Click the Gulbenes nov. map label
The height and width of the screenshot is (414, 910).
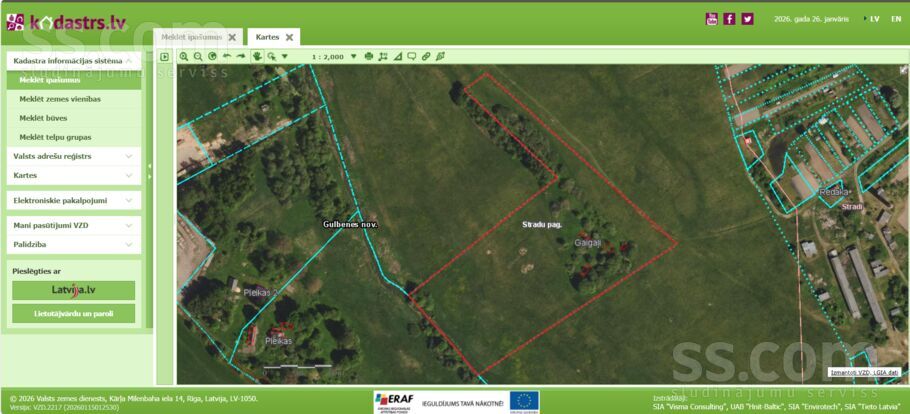point(351,224)
